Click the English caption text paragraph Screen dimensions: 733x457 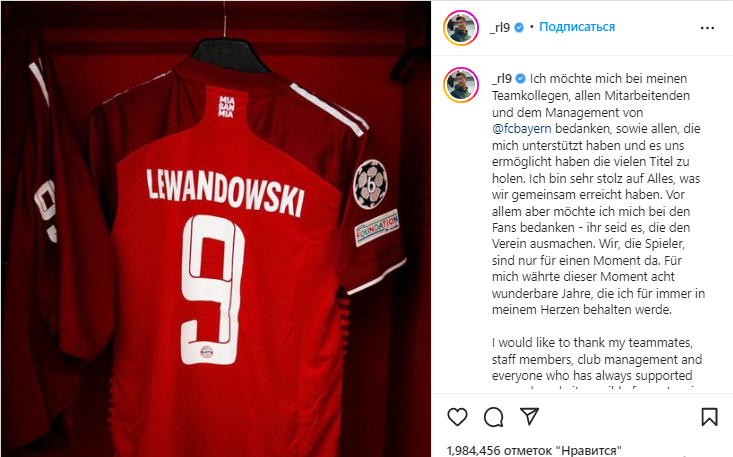(x=596, y=364)
